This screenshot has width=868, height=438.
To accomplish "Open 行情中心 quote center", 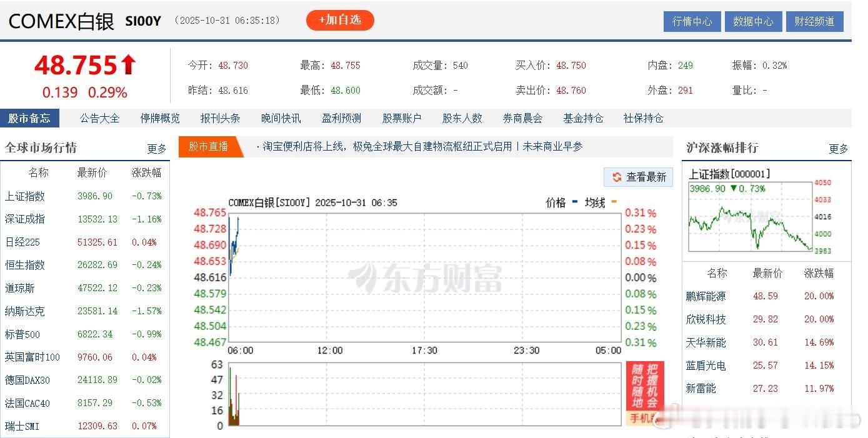I will 692,21.
